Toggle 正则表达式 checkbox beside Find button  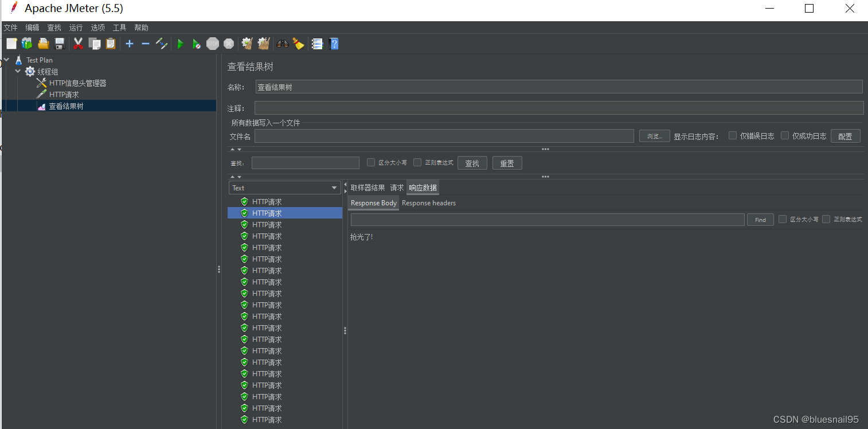click(826, 219)
